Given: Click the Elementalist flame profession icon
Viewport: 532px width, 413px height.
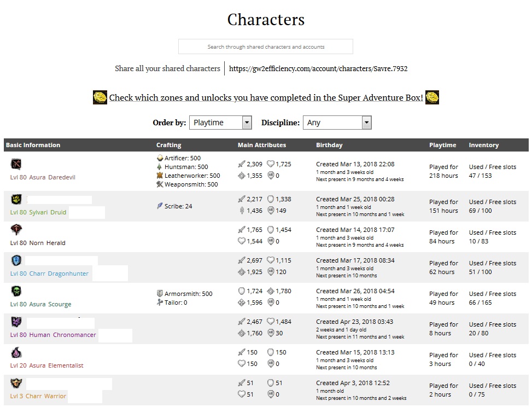Looking at the screenshot, I should point(16,353).
